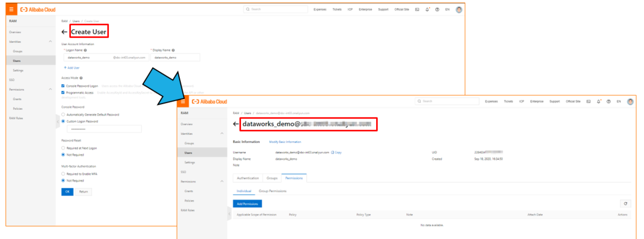
Task: Open EN language selector in Create User window
Action: coord(448,10)
